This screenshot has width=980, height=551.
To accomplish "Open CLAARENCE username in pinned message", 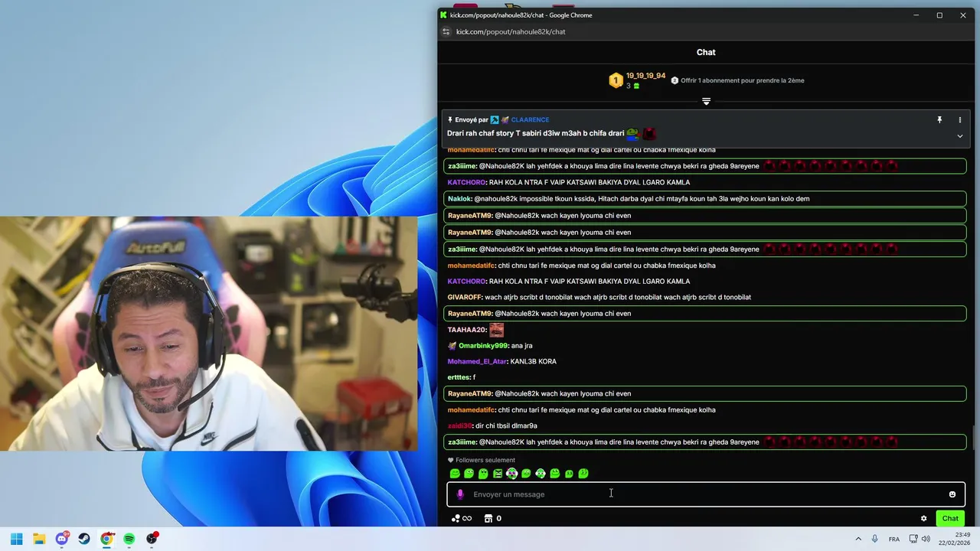I will tap(530, 120).
